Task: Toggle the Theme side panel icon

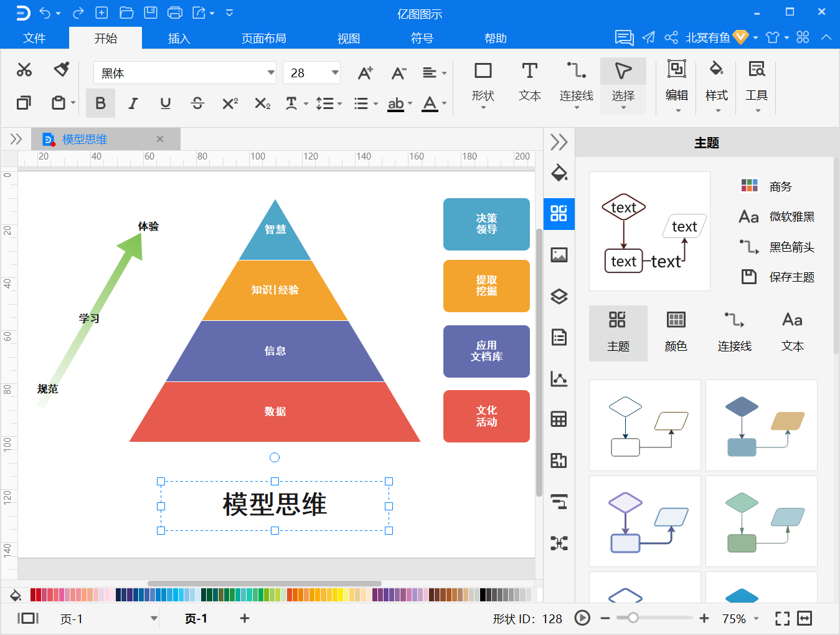Action: pos(559,214)
